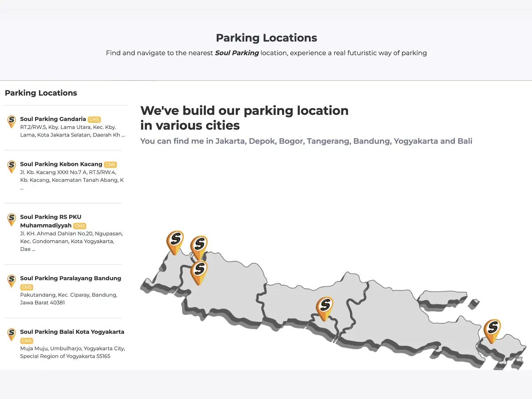
Task: Select the Bali map marker on the far east
Action: point(492,331)
